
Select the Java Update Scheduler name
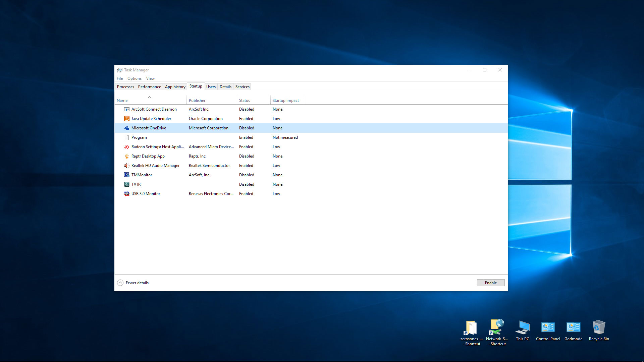[x=151, y=119]
